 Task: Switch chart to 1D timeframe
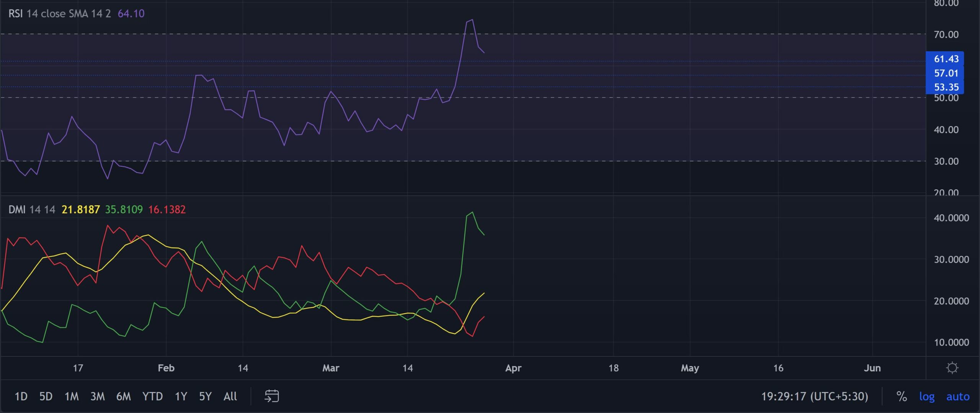pos(21,397)
